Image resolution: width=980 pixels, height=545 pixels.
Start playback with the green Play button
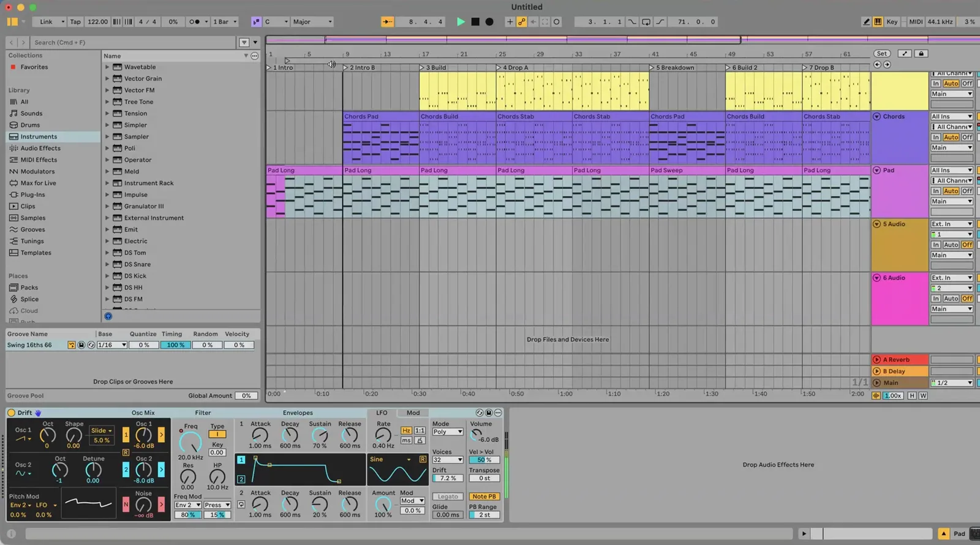coord(461,21)
